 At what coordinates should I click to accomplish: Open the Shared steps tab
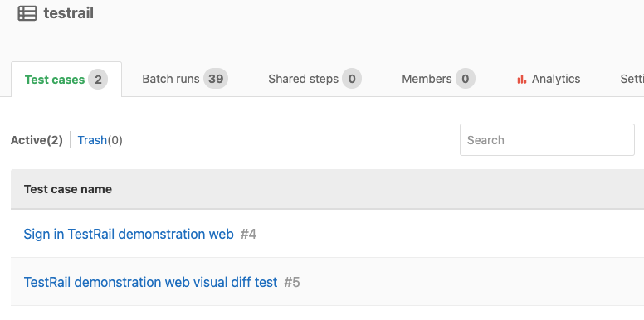pyautogui.click(x=315, y=79)
